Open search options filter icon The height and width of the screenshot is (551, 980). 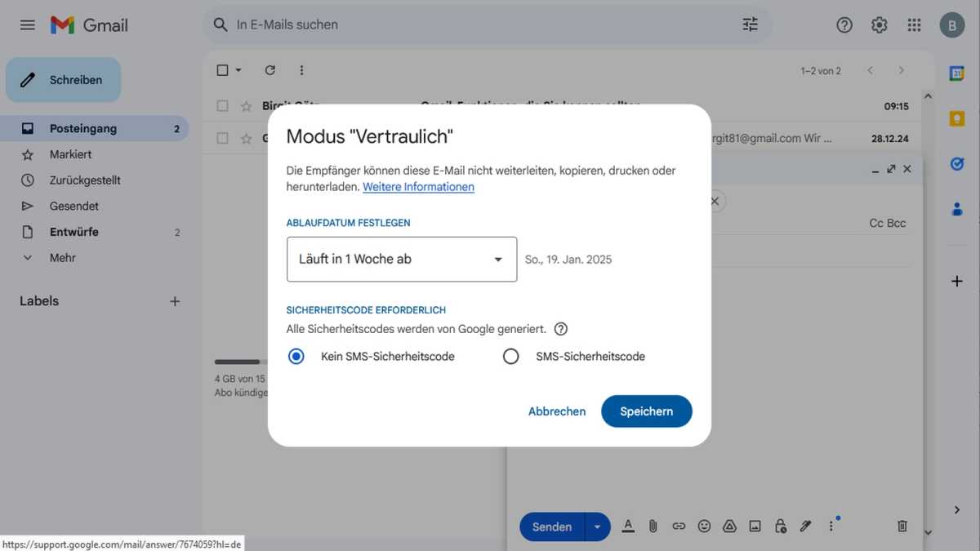750,24
